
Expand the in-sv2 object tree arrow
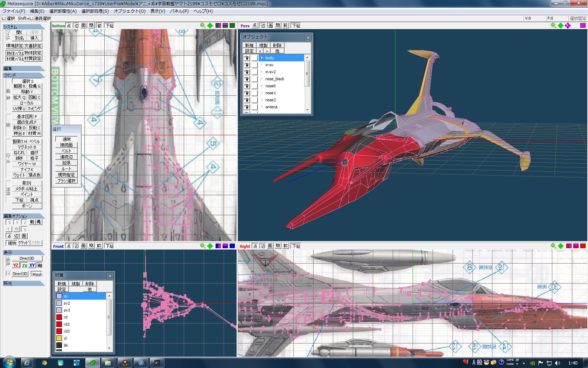click(262, 72)
